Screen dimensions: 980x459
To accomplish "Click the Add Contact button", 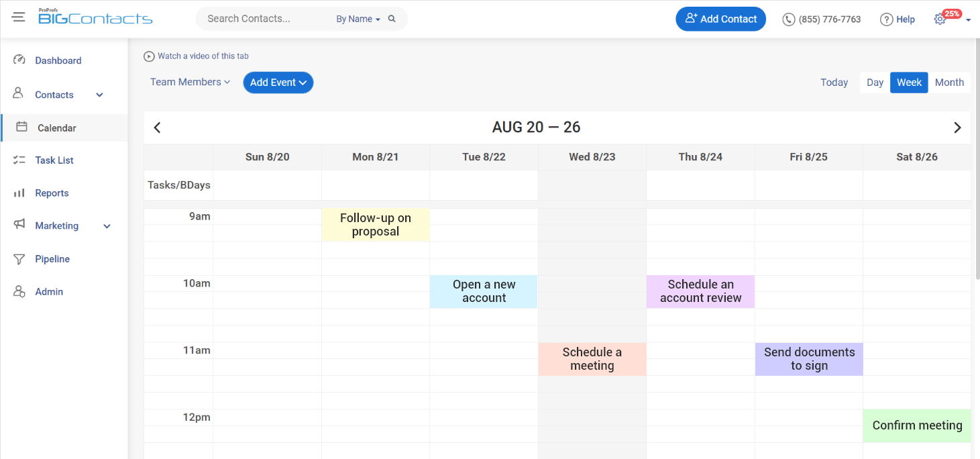I will [x=720, y=18].
